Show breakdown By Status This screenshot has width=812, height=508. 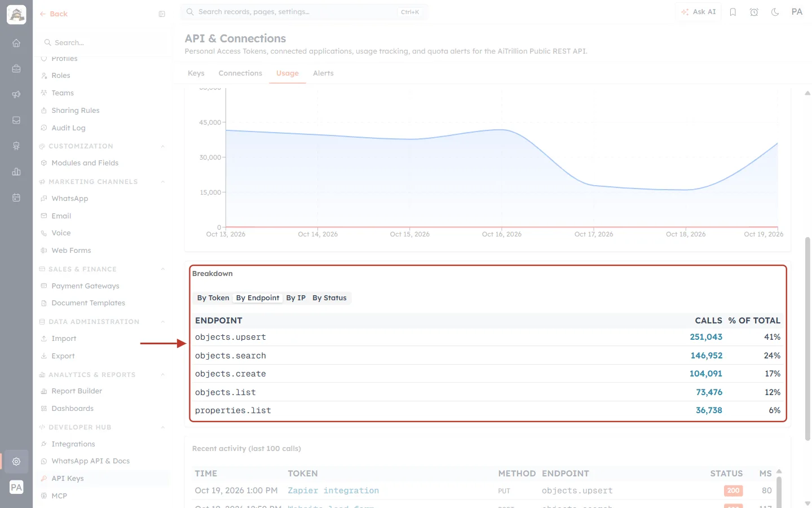point(330,298)
